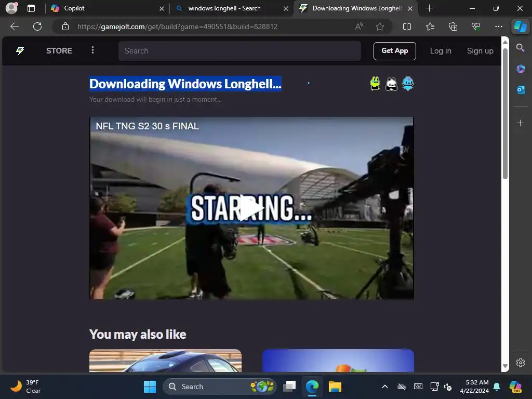Open Collections panel
Image resolution: width=532 pixels, height=399 pixels.
pos(453,26)
